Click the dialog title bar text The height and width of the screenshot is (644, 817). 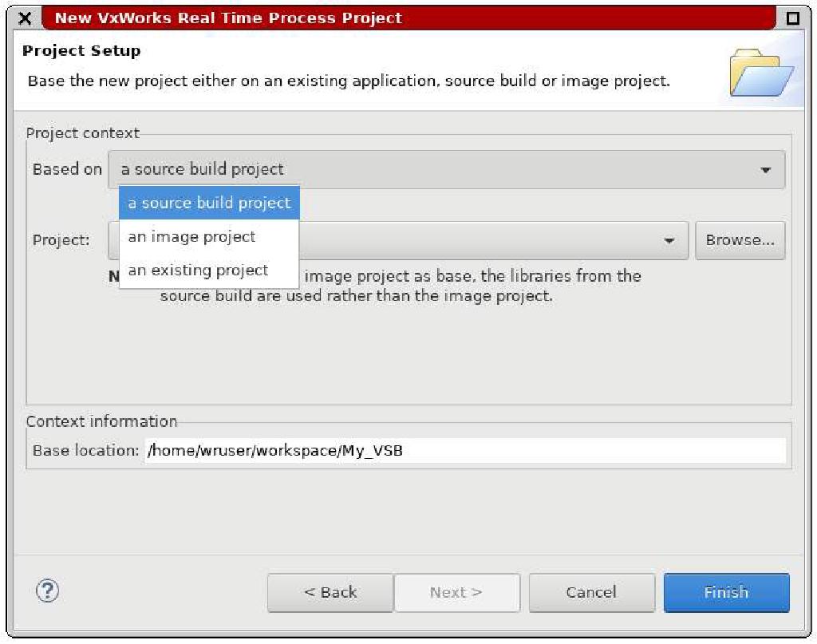[227, 17]
